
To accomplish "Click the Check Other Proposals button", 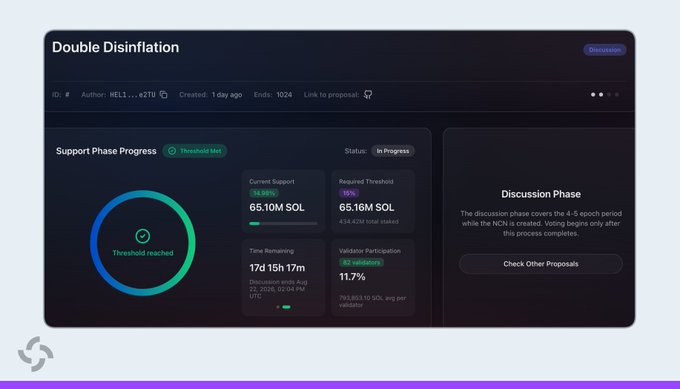I will click(x=541, y=264).
